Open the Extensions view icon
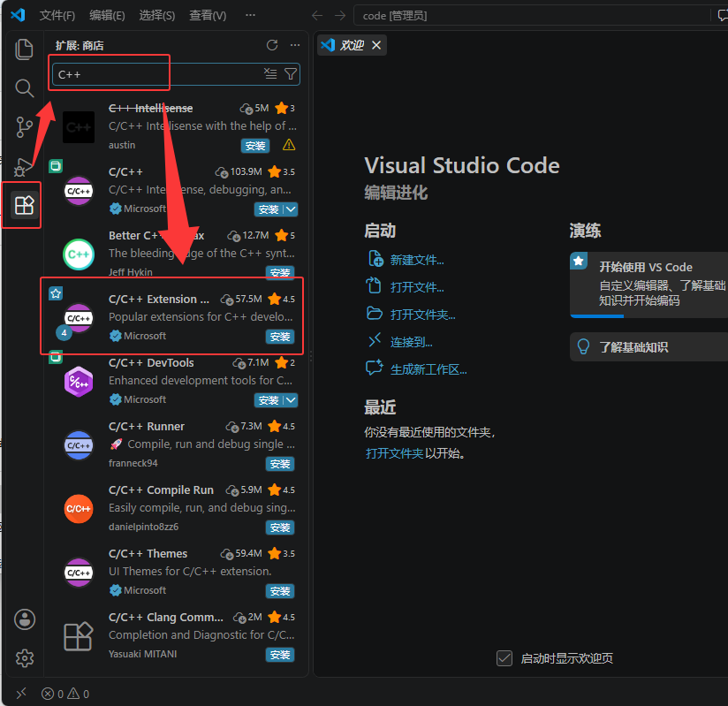 [x=24, y=205]
